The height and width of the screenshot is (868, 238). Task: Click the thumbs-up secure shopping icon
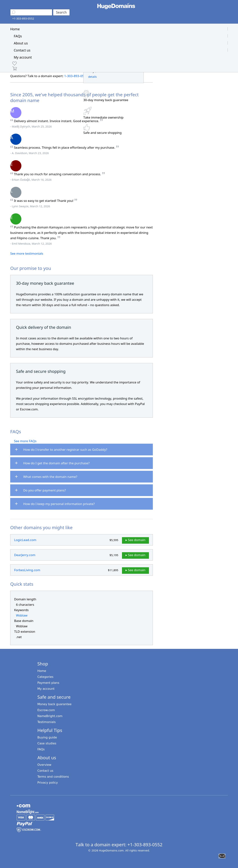(87, 127)
